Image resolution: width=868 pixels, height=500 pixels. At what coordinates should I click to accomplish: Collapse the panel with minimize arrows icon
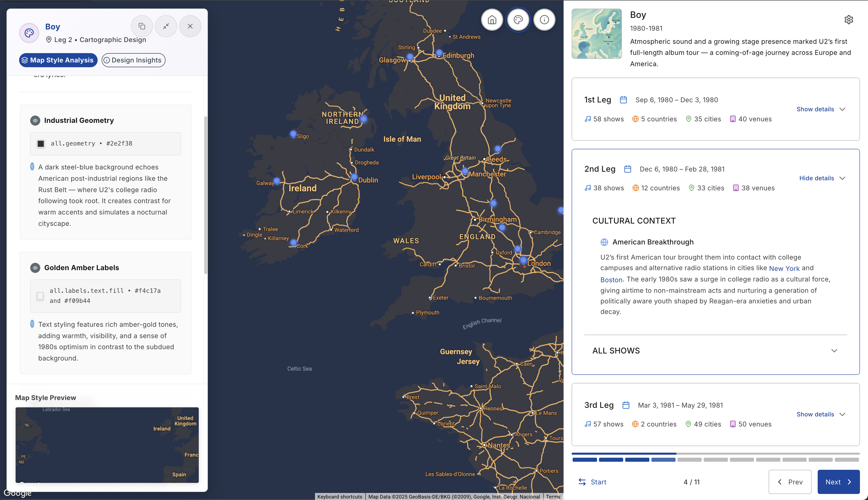[x=166, y=26]
